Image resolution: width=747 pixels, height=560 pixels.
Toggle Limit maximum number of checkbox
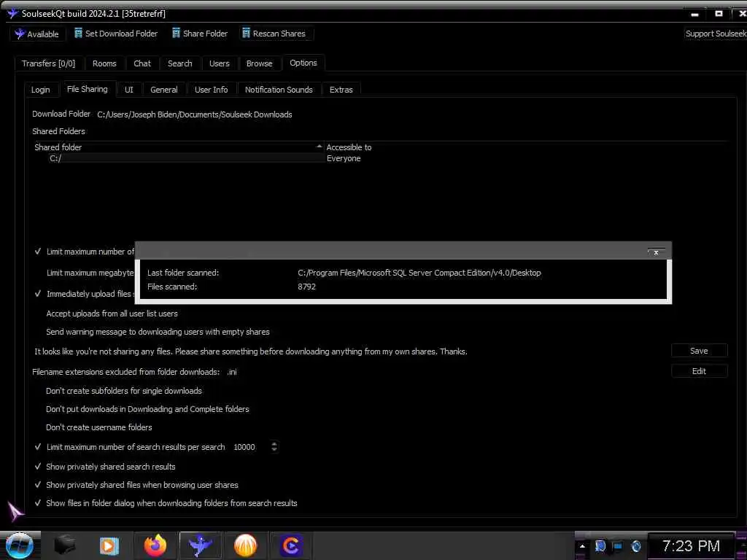click(38, 252)
